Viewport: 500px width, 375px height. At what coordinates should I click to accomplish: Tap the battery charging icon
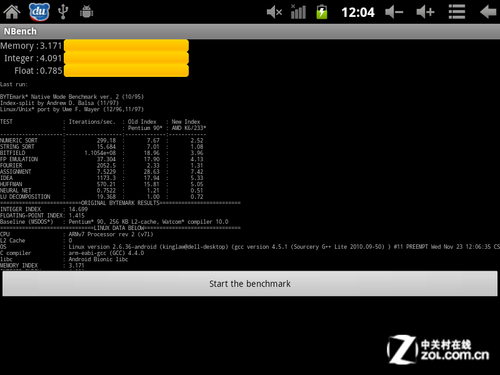(322, 12)
